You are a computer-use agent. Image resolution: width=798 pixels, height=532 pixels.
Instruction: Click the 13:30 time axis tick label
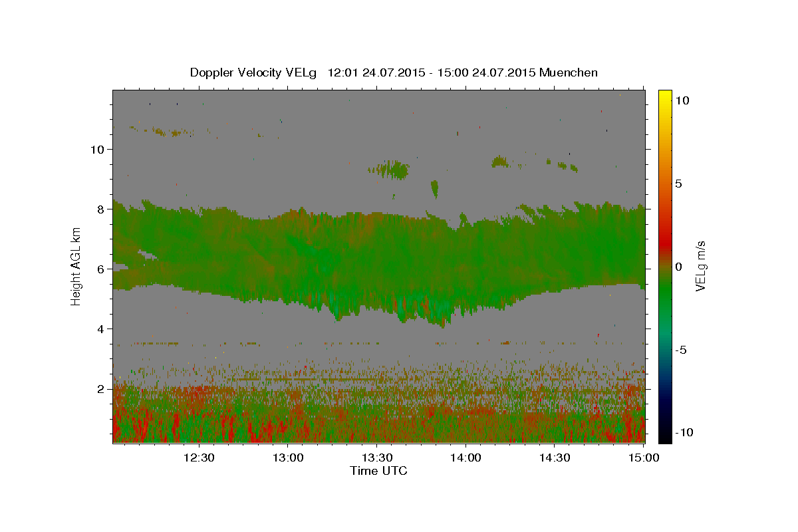(x=377, y=458)
